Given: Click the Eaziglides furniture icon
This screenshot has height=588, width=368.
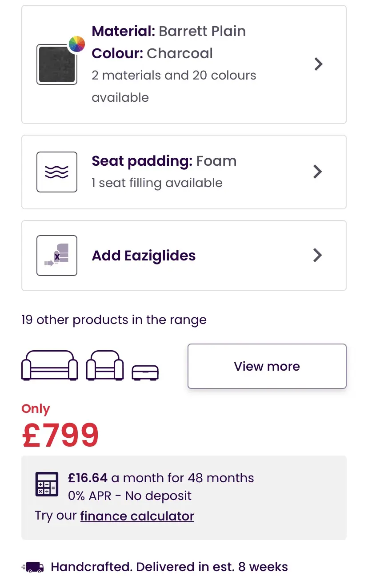Looking at the screenshot, I should tap(57, 256).
